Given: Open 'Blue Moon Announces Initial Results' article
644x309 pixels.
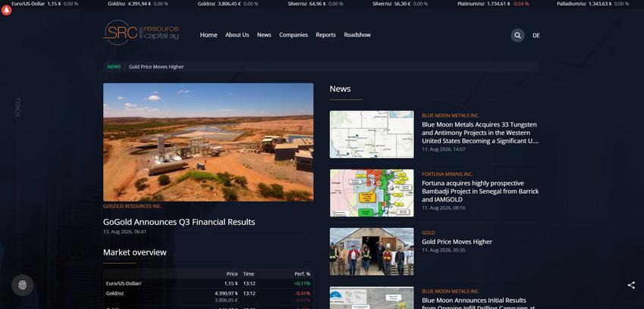Looking at the screenshot, I should point(479,304).
